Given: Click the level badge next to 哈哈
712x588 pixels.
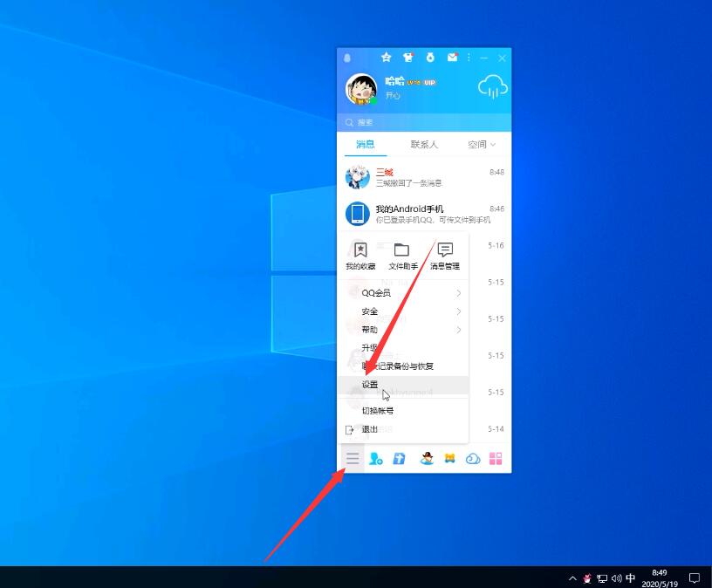Looking at the screenshot, I should click(x=414, y=83).
